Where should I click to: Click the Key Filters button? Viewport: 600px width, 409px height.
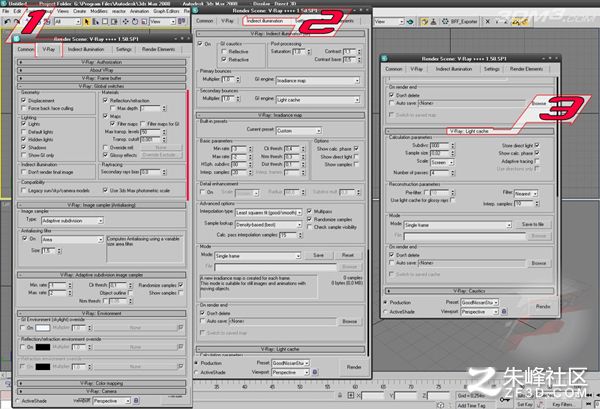(x=562, y=404)
